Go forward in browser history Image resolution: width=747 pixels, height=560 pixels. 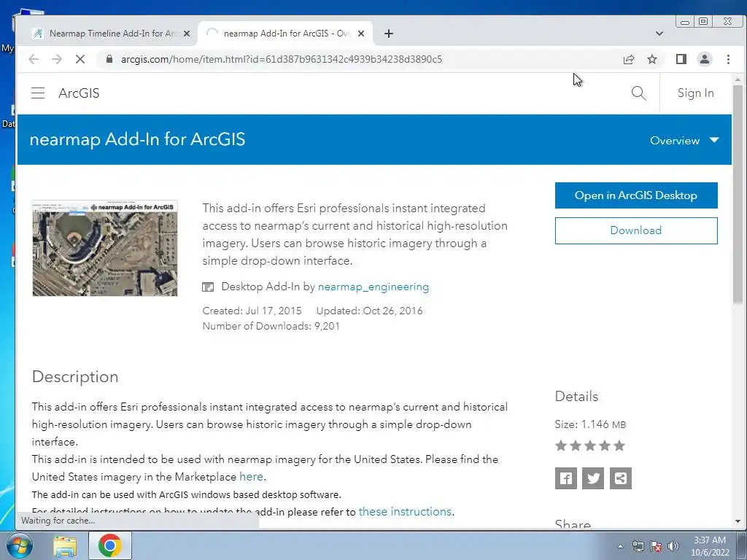point(57,59)
